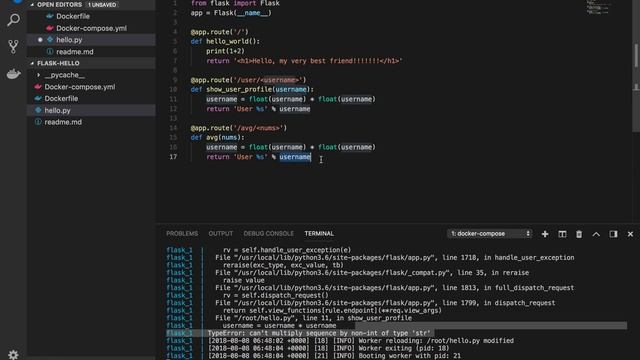The height and width of the screenshot is (360, 640).
Task: Open the Search view in activity bar
Action: click(13, 20)
